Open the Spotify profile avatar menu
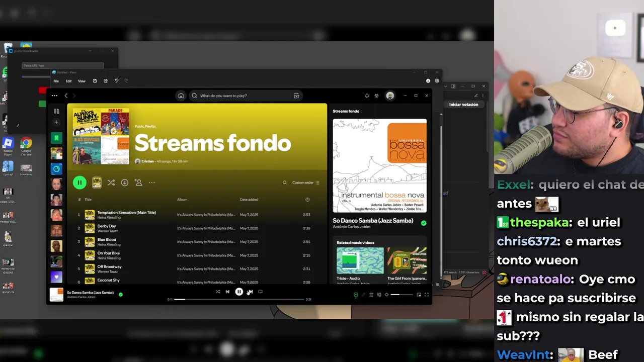The width and height of the screenshot is (644, 362). tap(390, 96)
